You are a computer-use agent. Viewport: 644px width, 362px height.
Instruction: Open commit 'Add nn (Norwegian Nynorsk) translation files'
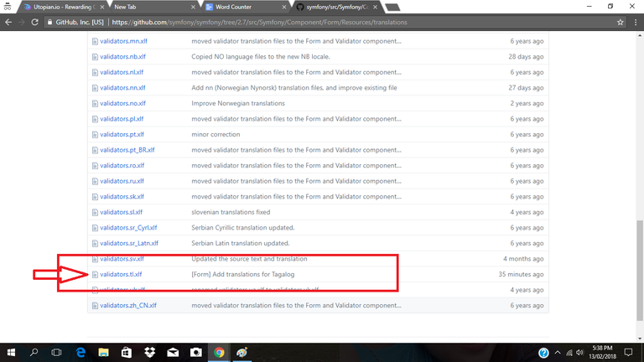point(294,88)
